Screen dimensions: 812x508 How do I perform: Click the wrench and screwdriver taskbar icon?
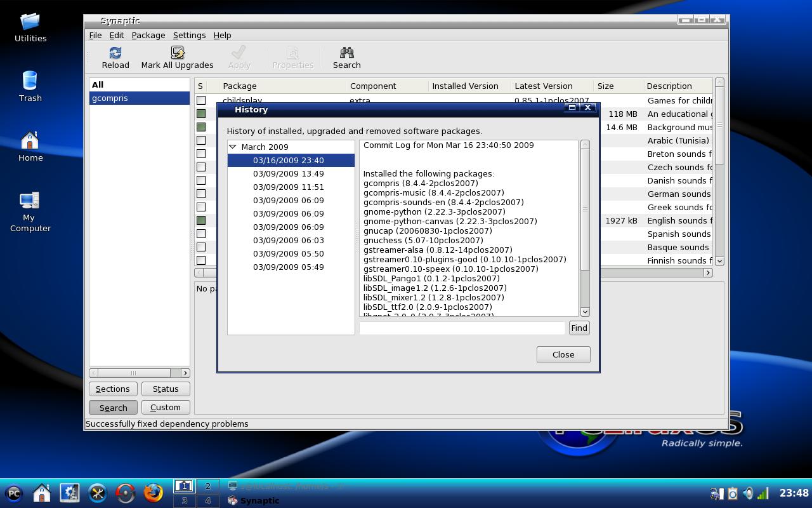click(x=98, y=493)
